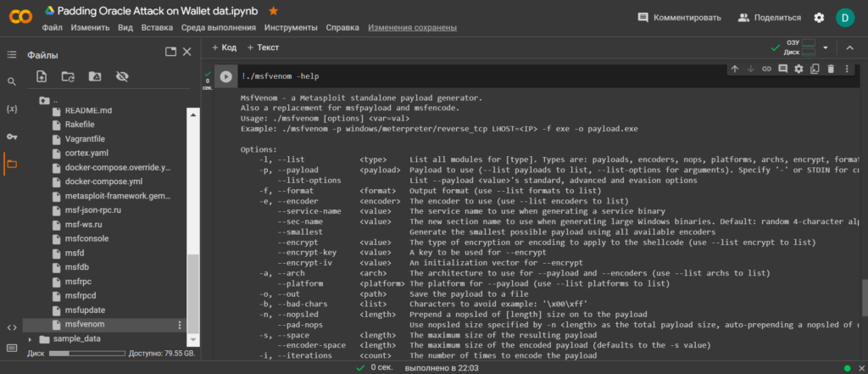Star the Padding Oracle Attack notebook
The image size is (868, 374).
[274, 11]
